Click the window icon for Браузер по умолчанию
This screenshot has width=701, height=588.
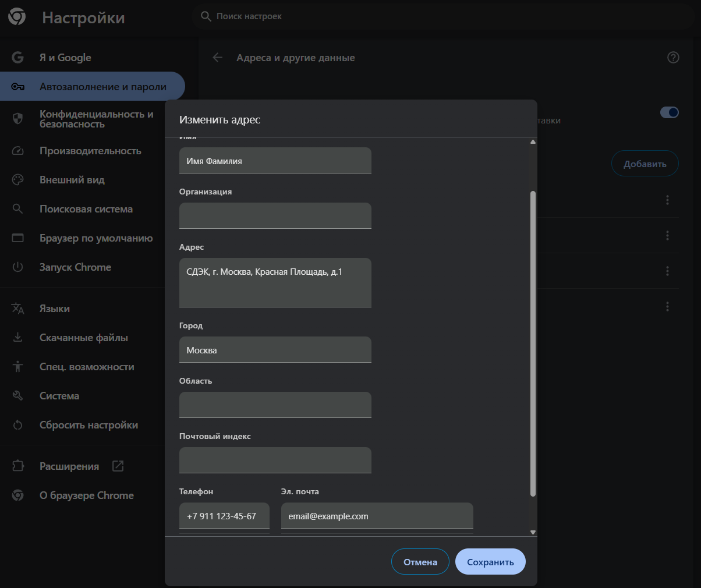click(18, 238)
